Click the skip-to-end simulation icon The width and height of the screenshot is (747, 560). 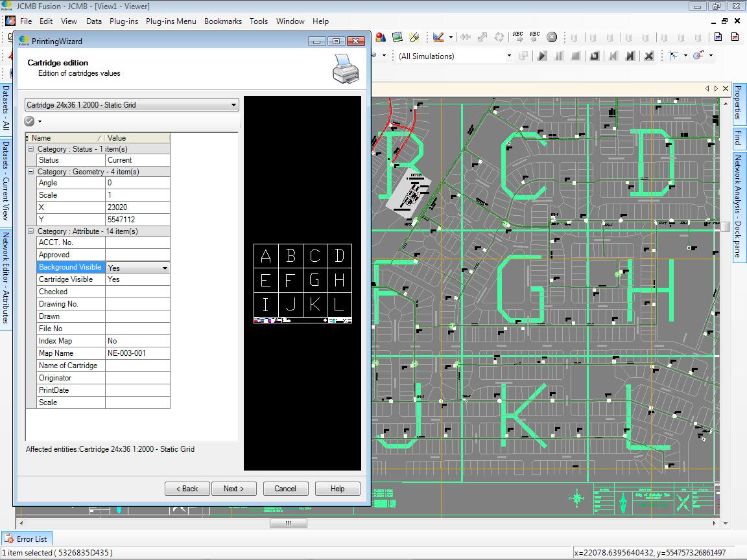pos(630,56)
